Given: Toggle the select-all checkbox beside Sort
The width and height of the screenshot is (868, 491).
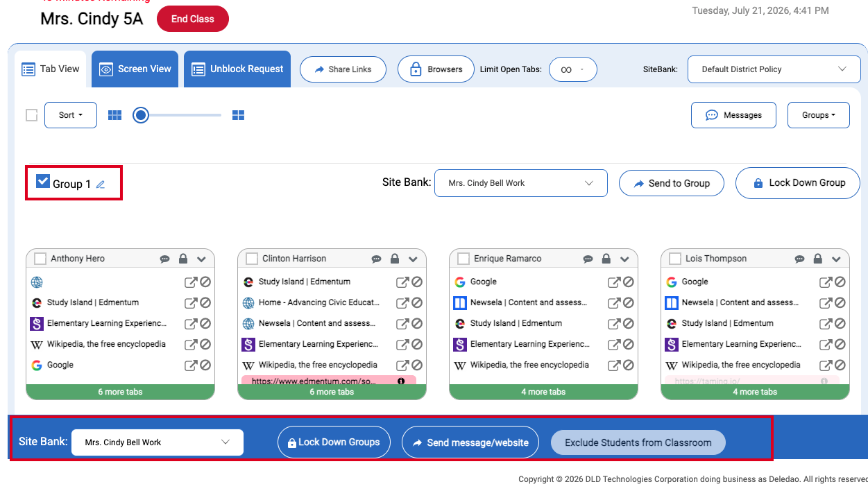Looking at the screenshot, I should click(31, 115).
